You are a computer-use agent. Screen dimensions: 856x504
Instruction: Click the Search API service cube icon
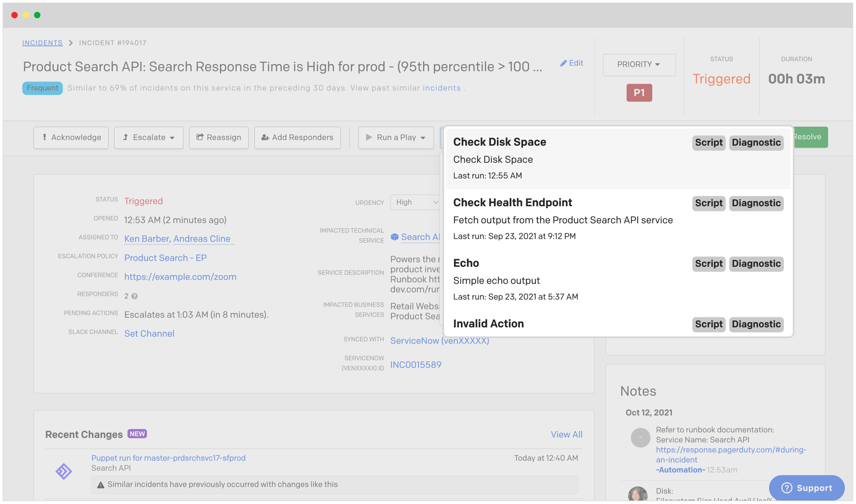coord(395,237)
